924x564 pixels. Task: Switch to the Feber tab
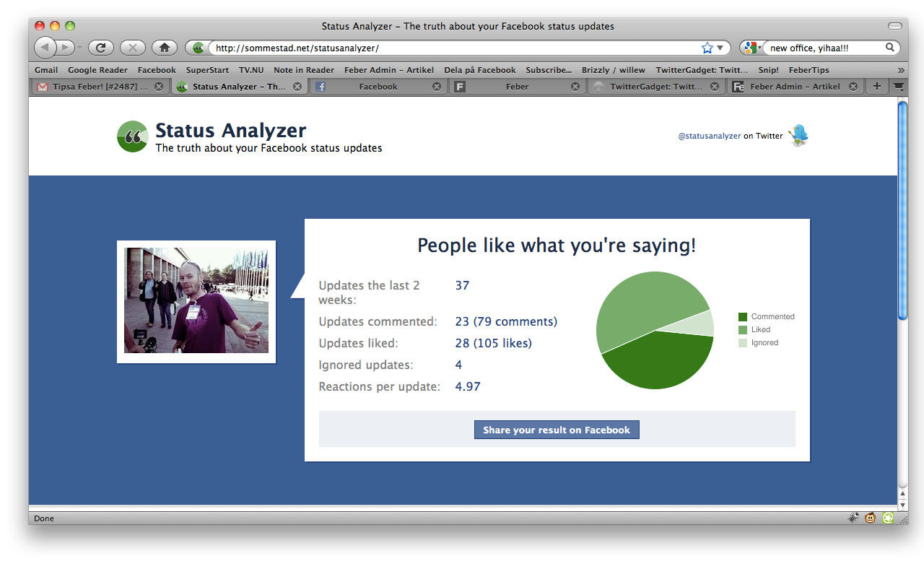click(518, 86)
